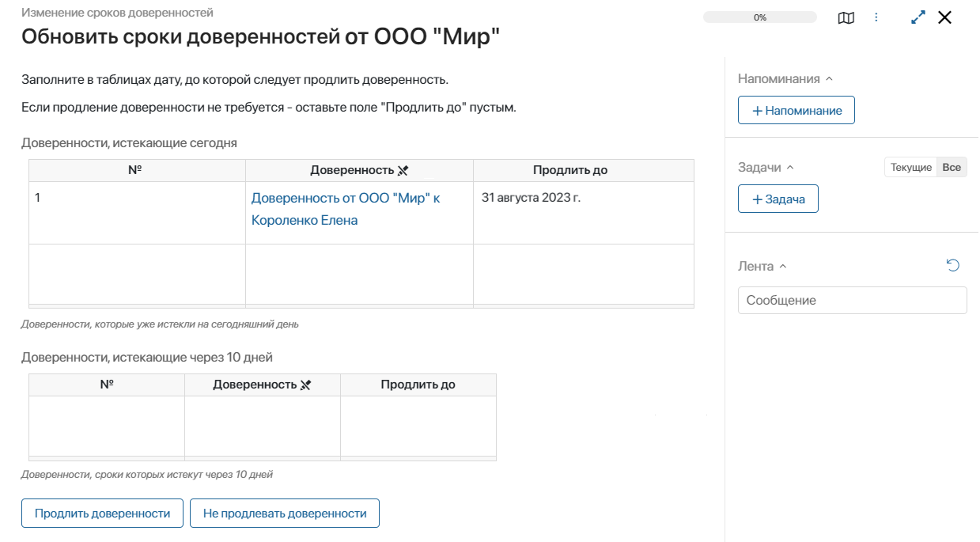Open the three-dot more options menu

click(x=876, y=17)
